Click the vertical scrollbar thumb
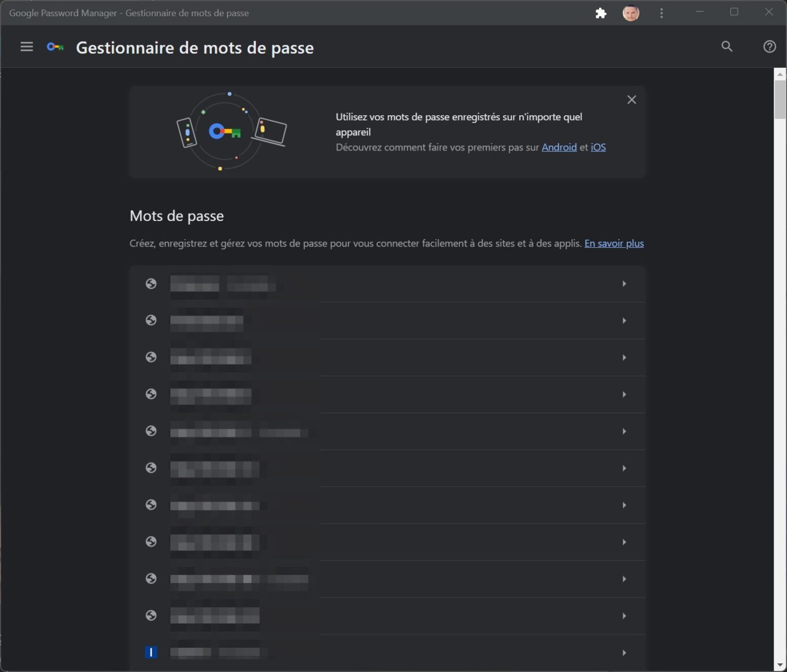Image resolution: width=787 pixels, height=672 pixels. click(780, 100)
